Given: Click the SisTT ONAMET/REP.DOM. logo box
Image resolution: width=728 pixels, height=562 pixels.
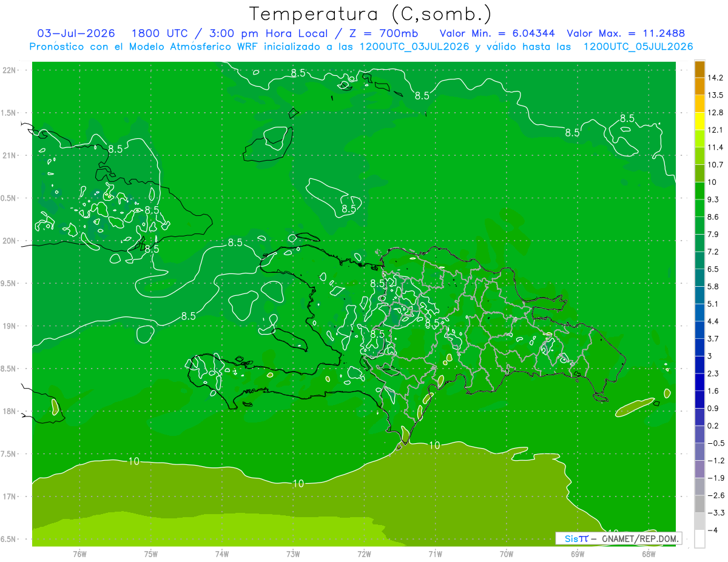Looking at the screenshot, I should point(619,538).
